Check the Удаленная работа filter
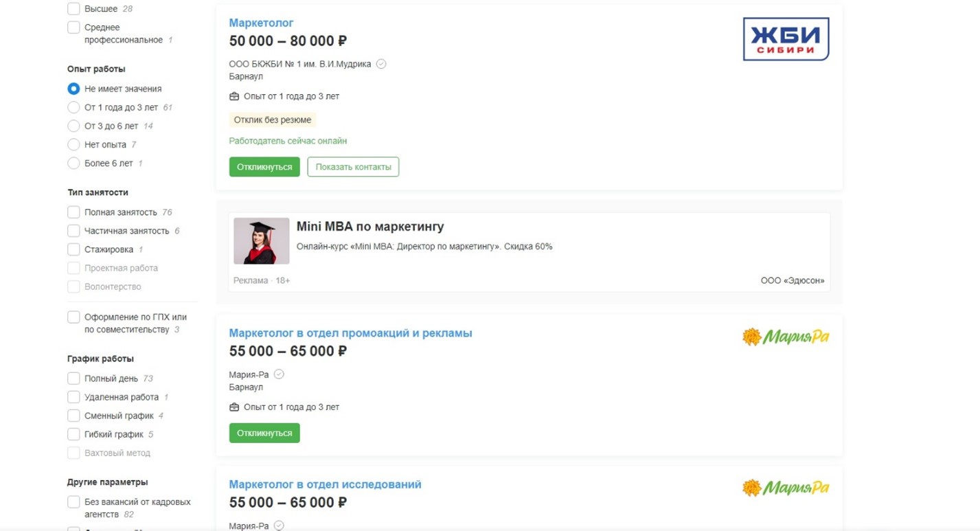This screenshot has height=531, width=980. tap(73, 397)
